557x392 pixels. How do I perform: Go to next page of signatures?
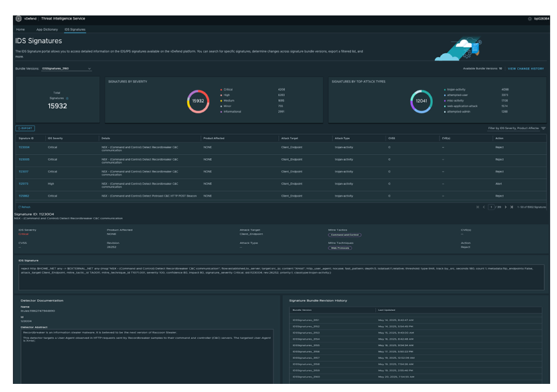coord(505,207)
